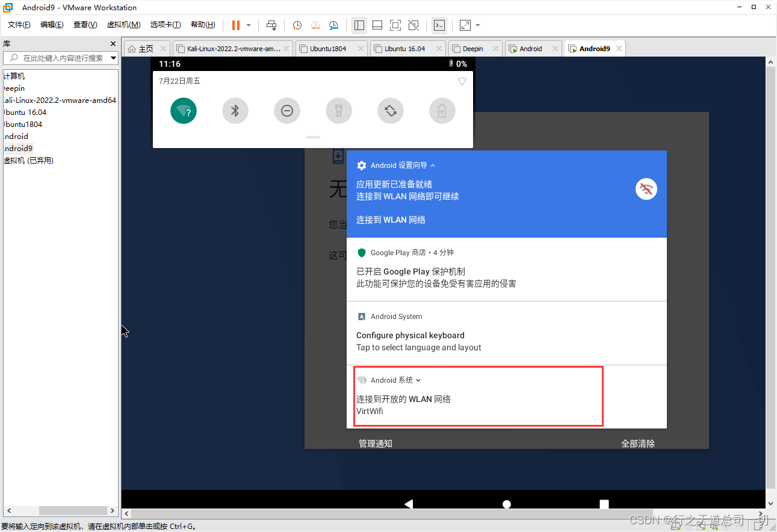Open the 选项卡(T) menu
The image size is (777, 532).
[166, 25]
